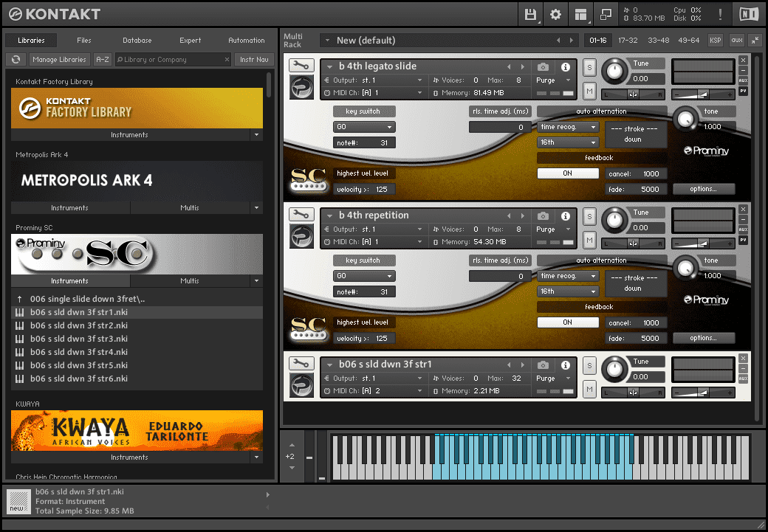Click info icon on b06 s sld dwn 3f str1
This screenshot has width=768, height=532.
(x=565, y=365)
